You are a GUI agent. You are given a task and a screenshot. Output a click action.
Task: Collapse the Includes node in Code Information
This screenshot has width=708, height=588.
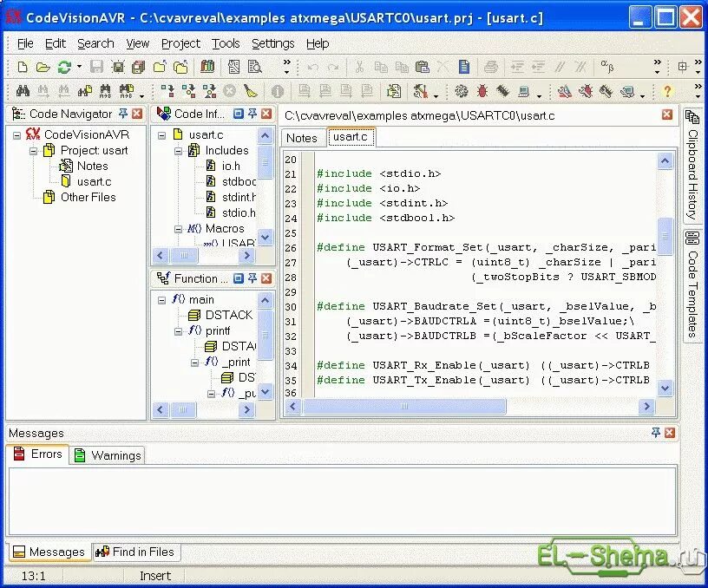click(x=178, y=151)
